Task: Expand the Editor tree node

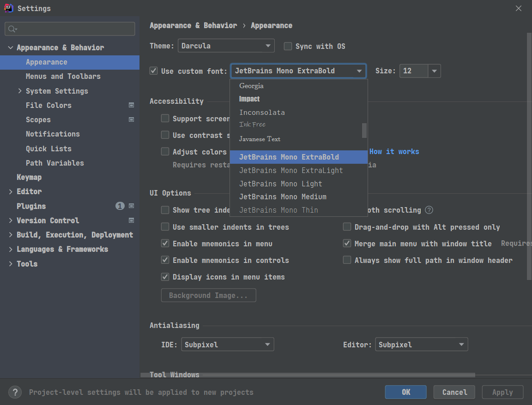Action: 11,191
